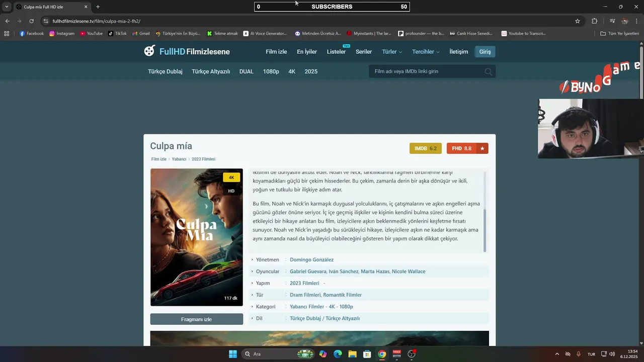The height and width of the screenshot is (362, 644).
Task: Open actor Gabriel Guevara link
Action: pyautogui.click(x=308, y=271)
